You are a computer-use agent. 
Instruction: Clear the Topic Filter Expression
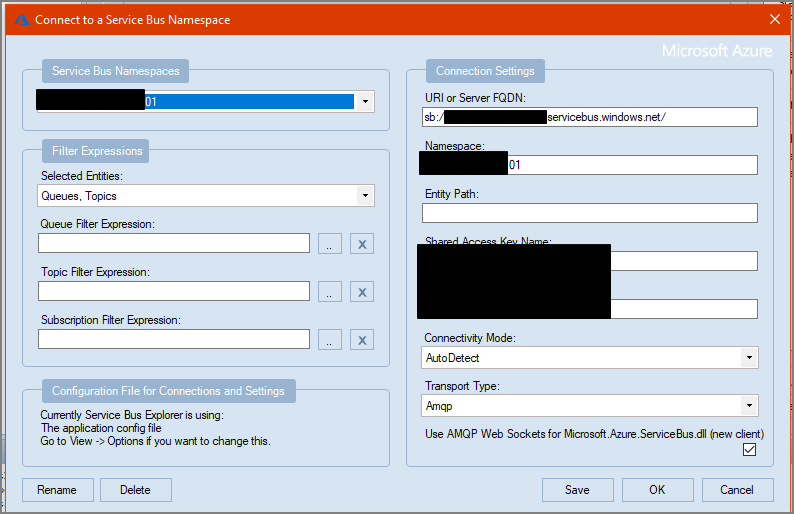point(362,292)
